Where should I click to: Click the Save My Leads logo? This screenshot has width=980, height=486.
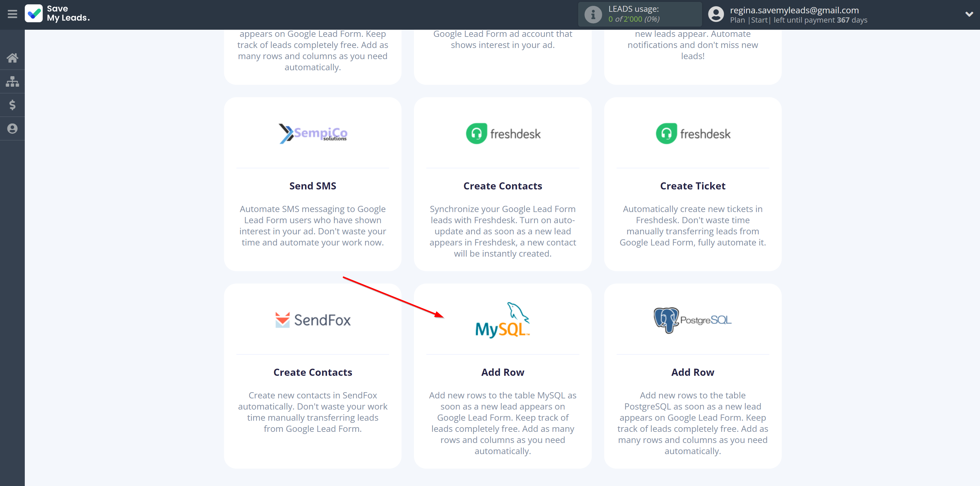tap(57, 13)
